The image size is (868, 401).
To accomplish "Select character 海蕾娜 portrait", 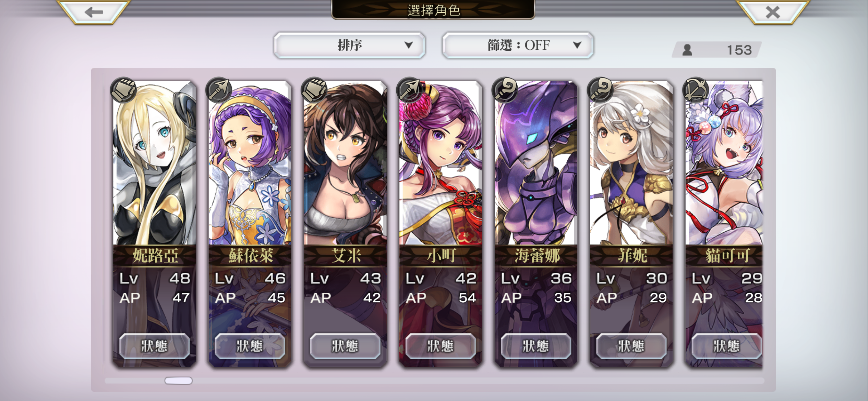I will pos(536,163).
